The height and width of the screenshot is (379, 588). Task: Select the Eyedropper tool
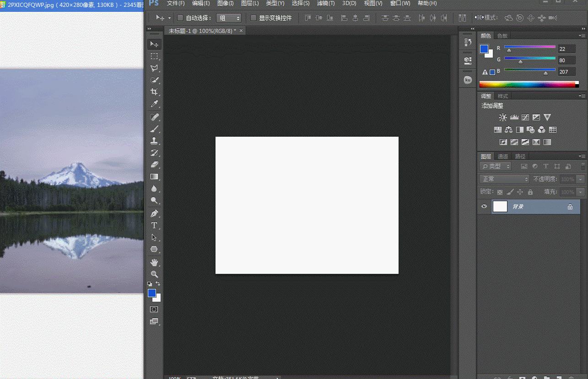click(x=154, y=104)
